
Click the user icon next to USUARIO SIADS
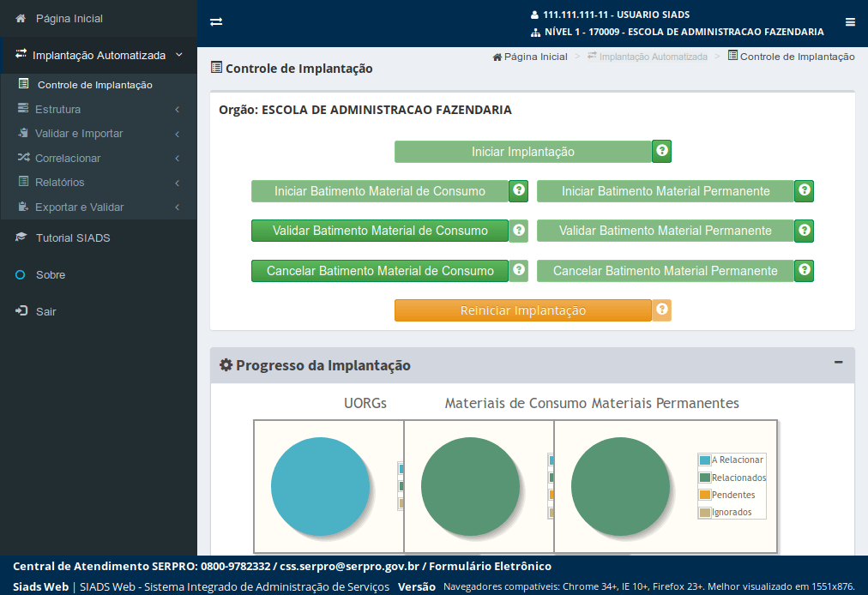click(534, 15)
